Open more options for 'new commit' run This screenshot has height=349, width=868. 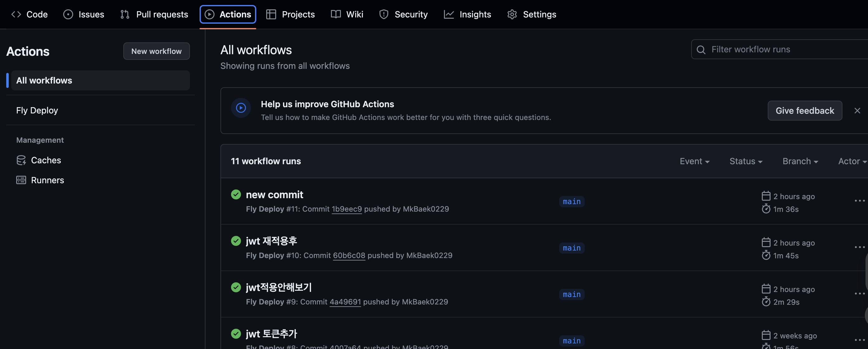[x=860, y=201]
